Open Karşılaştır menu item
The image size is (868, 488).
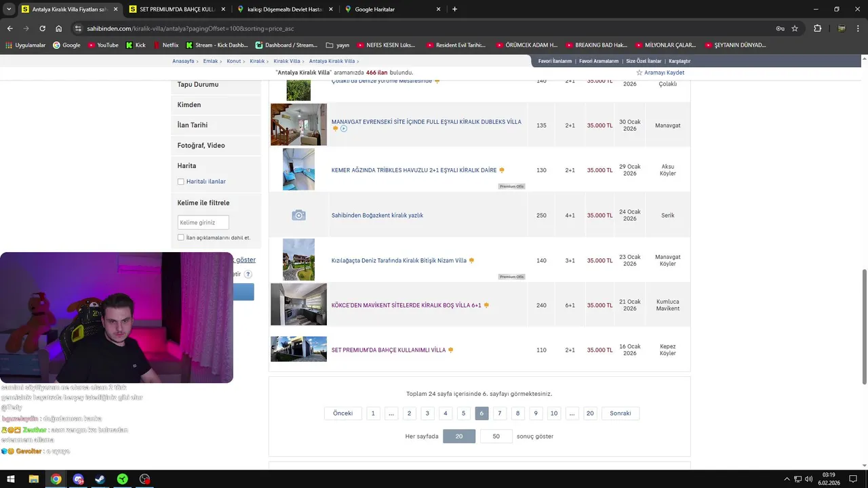pyautogui.click(x=679, y=61)
